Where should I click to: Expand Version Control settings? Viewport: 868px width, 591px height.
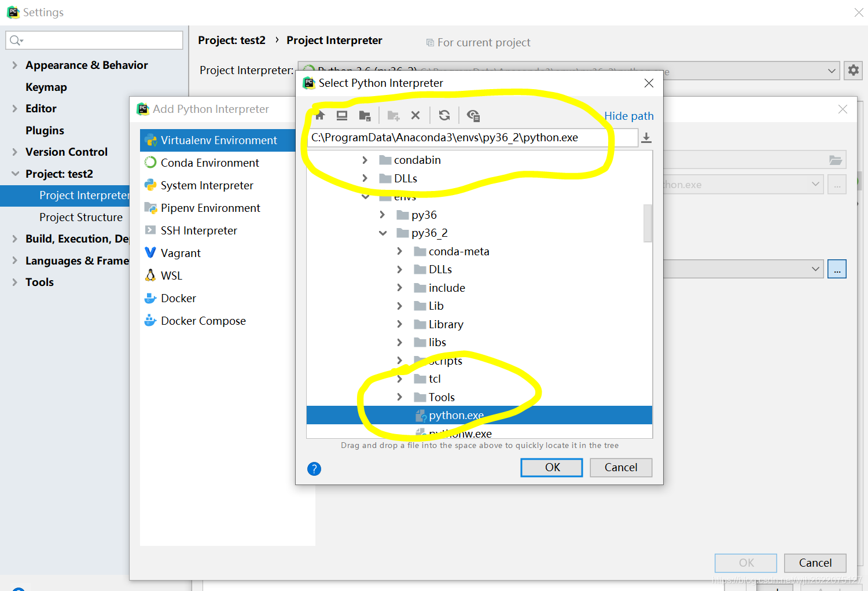[x=14, y=152]
